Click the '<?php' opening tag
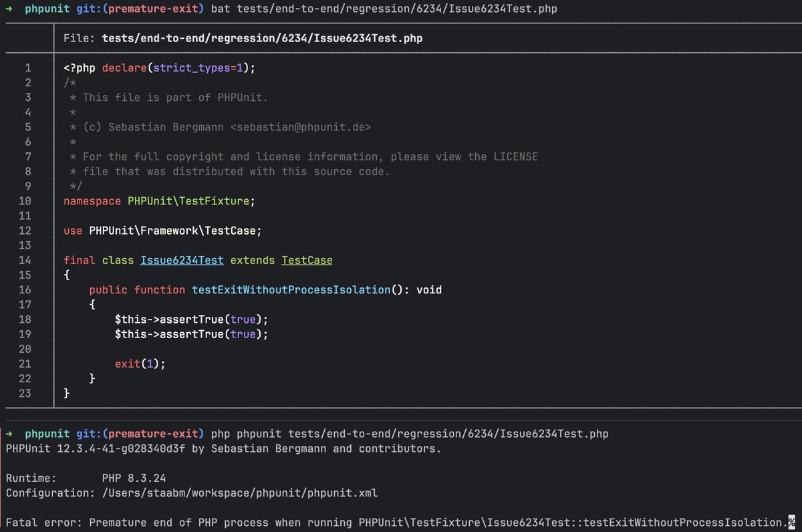Viewport: 802px width, 532px height. pos(80,68)
